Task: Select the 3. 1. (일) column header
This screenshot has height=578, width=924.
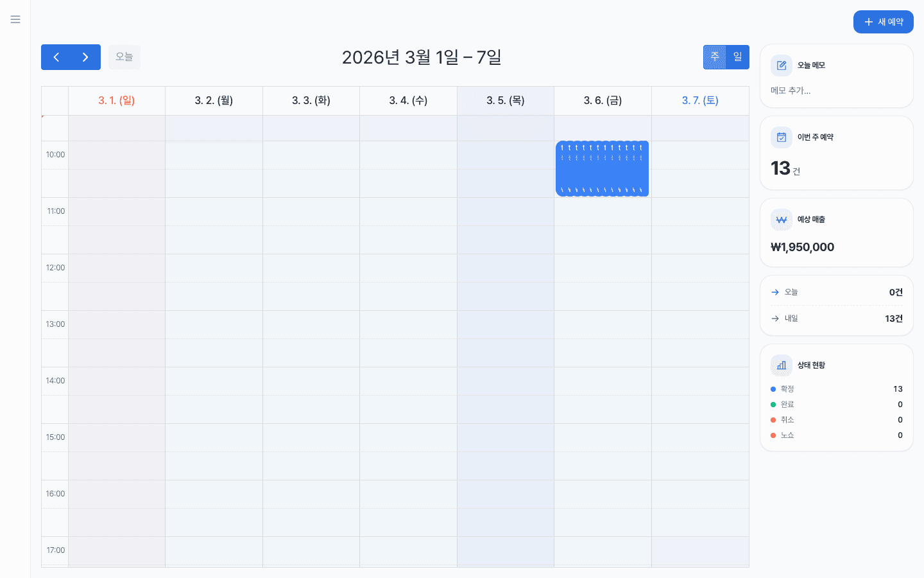Action: [x=116, y=101]
